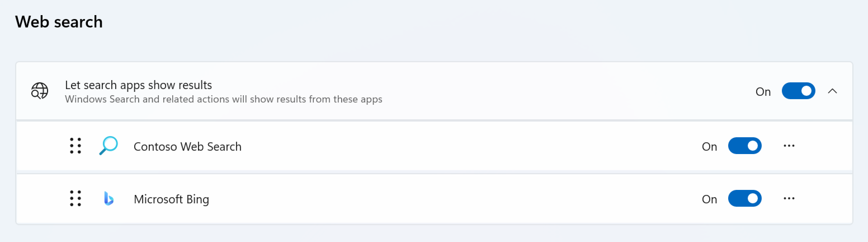Image resolution: width=868 pixels, height=242 pixels.
Task: Collapse the search apps list with chevron
Action: [x=832, y=91]
